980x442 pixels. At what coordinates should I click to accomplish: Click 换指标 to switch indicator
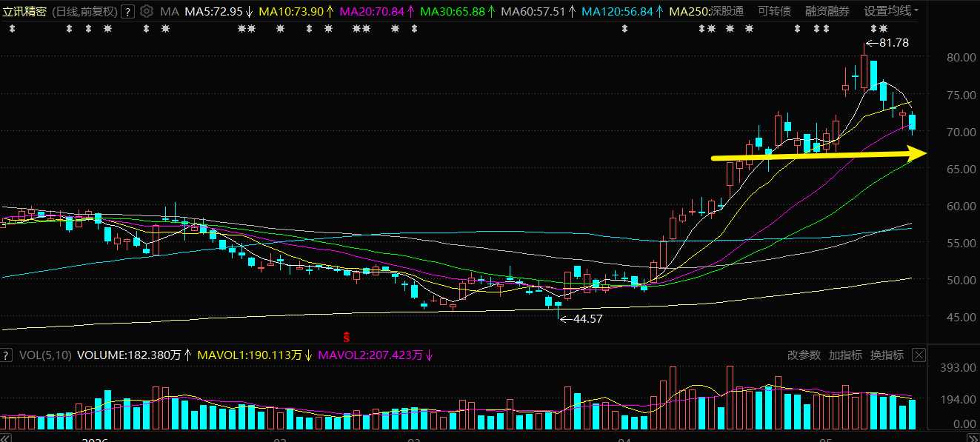887,355
